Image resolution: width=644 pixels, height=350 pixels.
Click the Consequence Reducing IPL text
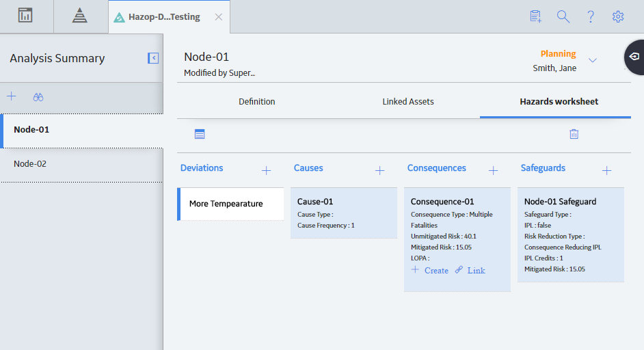coord(563,247)
